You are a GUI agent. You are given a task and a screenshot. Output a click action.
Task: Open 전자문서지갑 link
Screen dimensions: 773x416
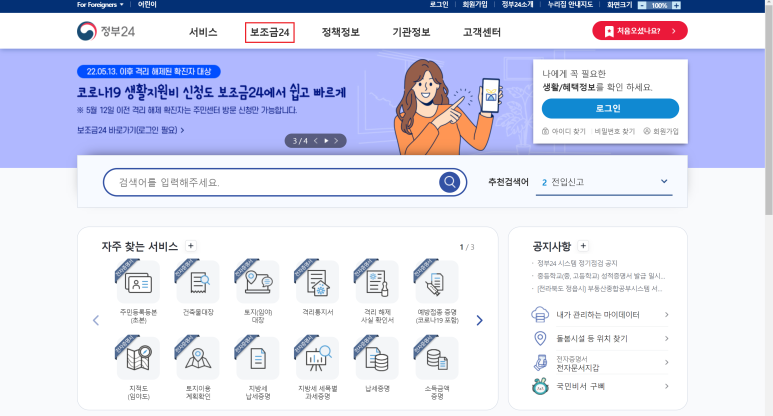599,363
